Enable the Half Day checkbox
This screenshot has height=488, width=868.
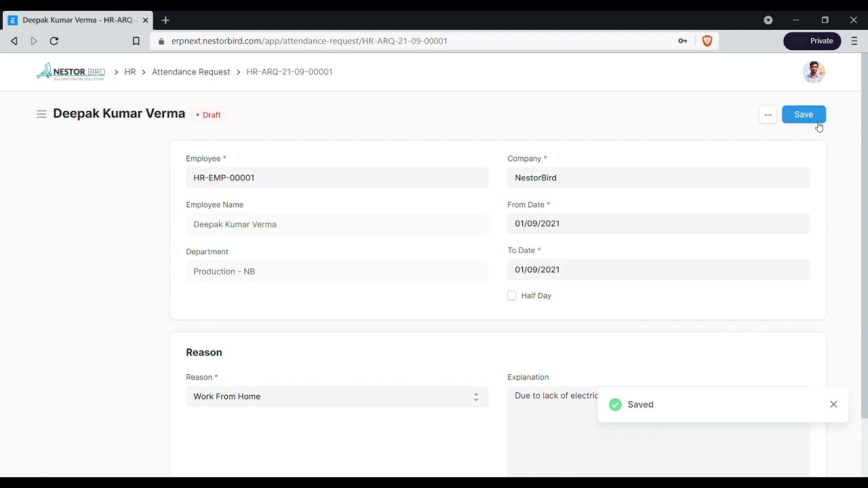pyautogui.click(x=512, y=296)
